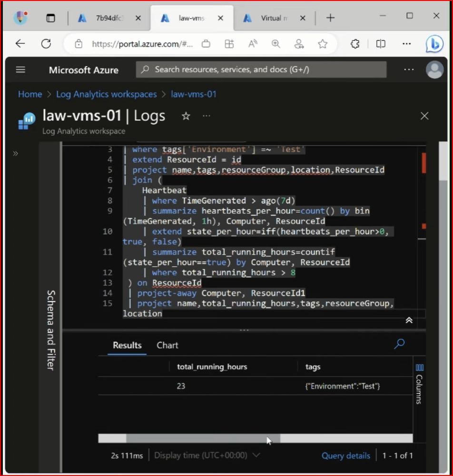This screenshot has width=453, height=476.
Task: Minimize the browser window
Action: click(383, 16)
